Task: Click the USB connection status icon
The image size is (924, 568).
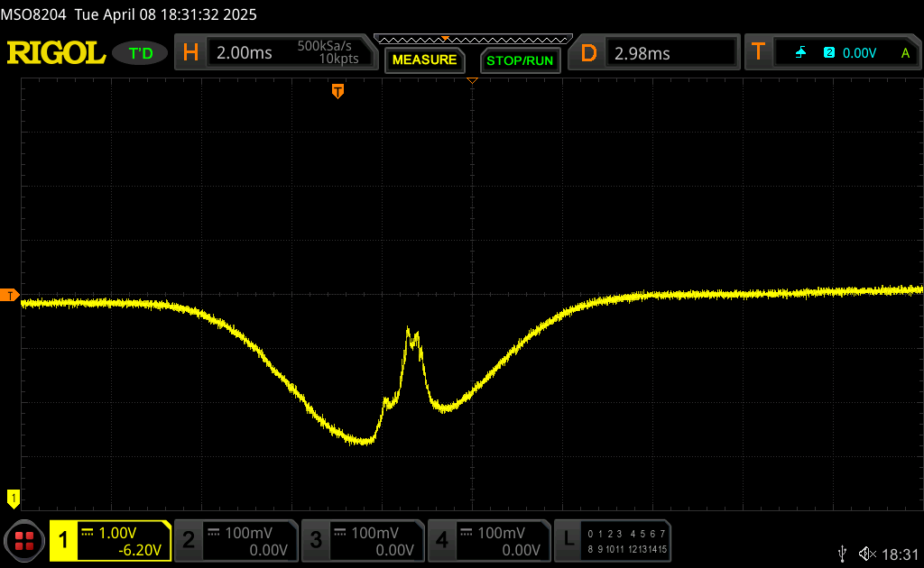Action: [842, 554]
